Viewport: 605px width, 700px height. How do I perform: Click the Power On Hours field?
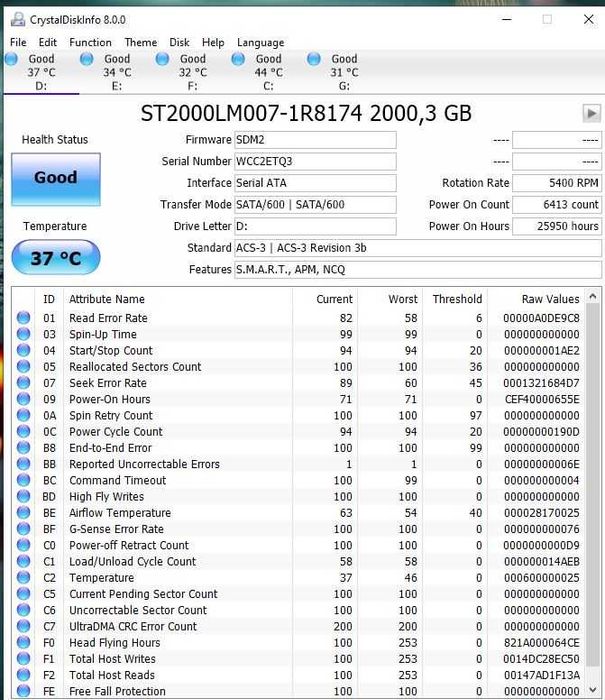[x=557, y=226]
